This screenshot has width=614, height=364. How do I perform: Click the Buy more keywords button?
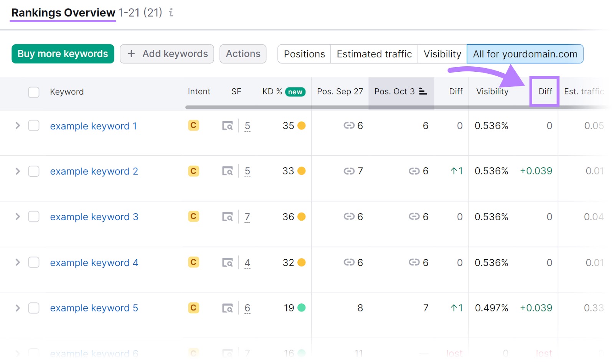pyautogui.click(x=63, y=54)
